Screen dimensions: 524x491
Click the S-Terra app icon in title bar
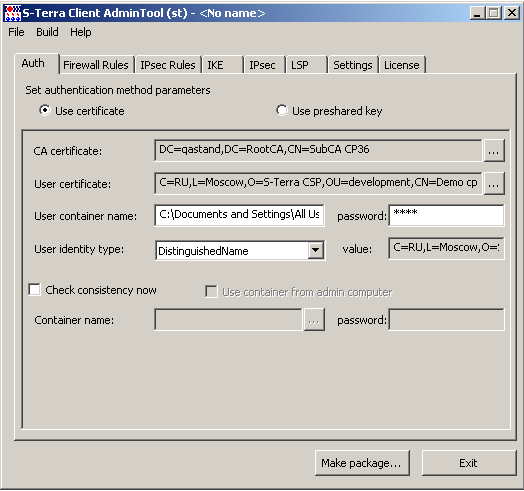coord(13,13)
